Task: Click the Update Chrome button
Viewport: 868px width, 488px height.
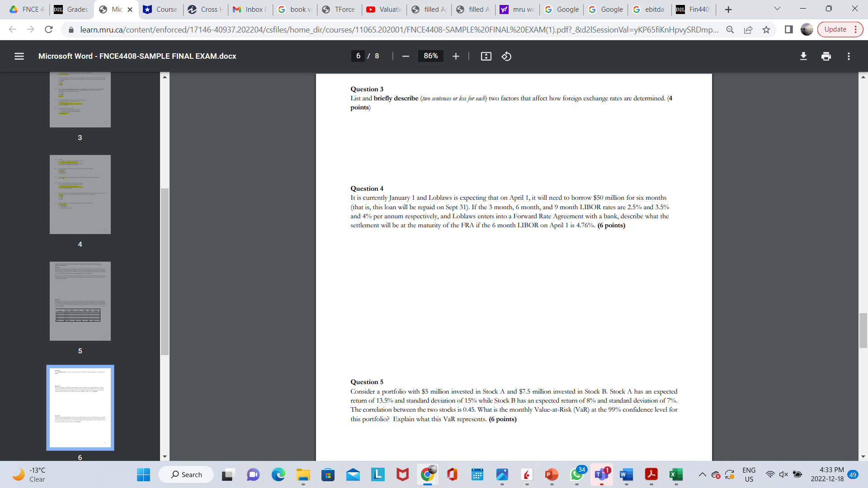Action: click(x=837, y=29)
